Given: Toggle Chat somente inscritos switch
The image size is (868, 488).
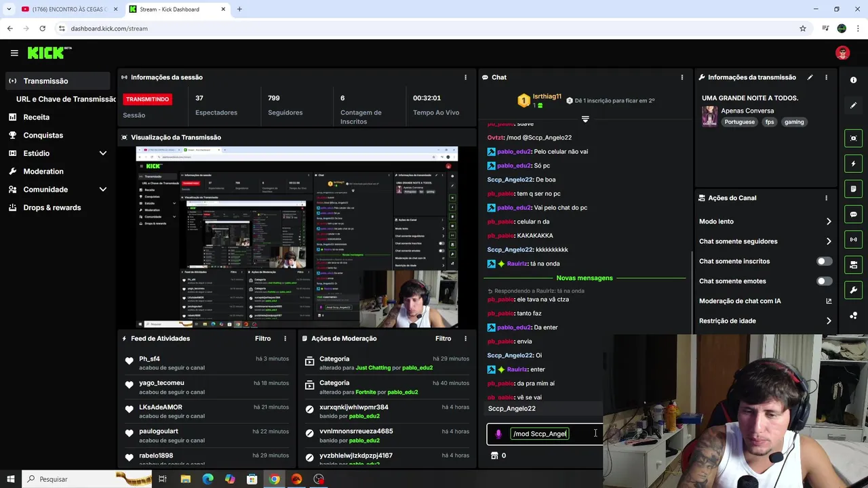Looking at the screenshot, I should [824, 261].
